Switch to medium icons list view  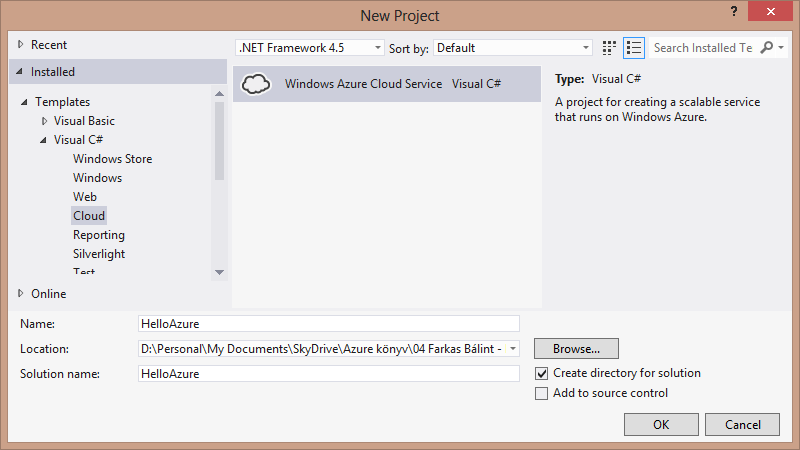tap(634, 48)
